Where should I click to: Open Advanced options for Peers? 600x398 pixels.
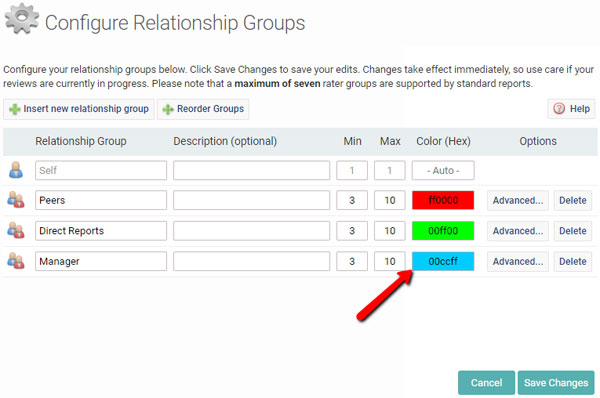tap(518, 201)
